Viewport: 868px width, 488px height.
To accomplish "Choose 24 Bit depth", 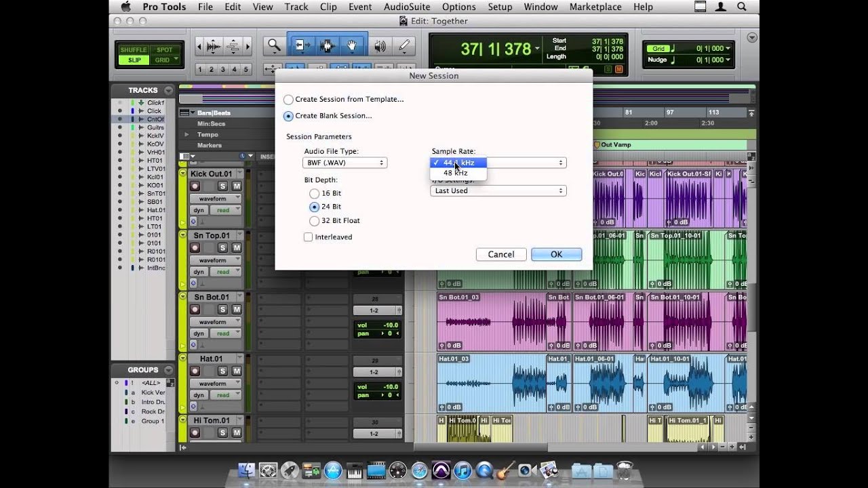I will [x=314, y=207].
